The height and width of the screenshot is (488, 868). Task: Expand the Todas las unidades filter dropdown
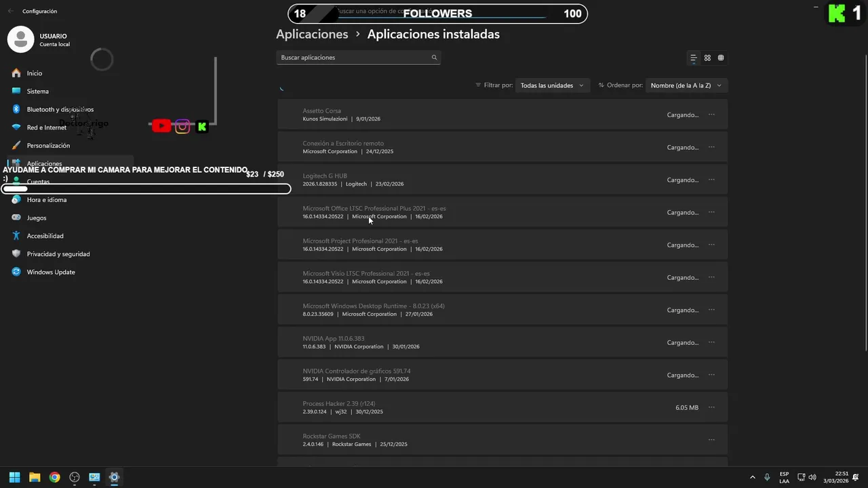[552, 85]
